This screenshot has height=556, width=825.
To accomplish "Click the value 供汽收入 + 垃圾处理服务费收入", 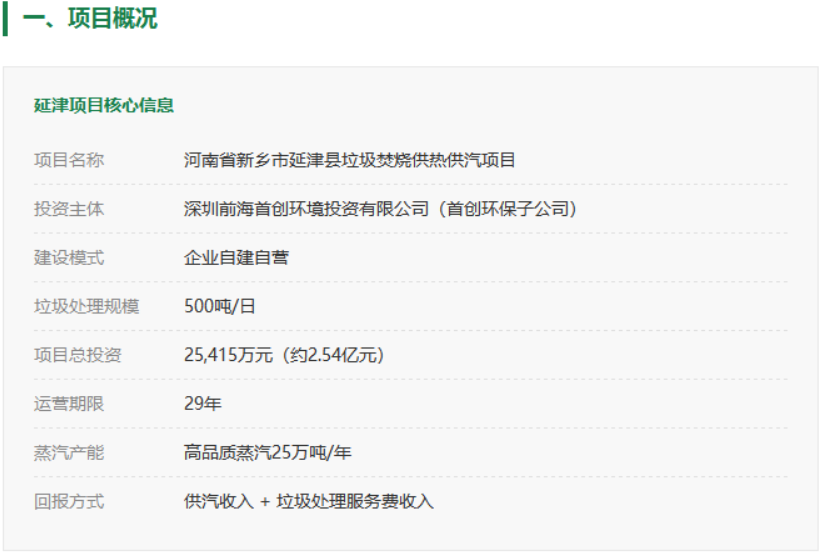I will click(x=309, y=501).
